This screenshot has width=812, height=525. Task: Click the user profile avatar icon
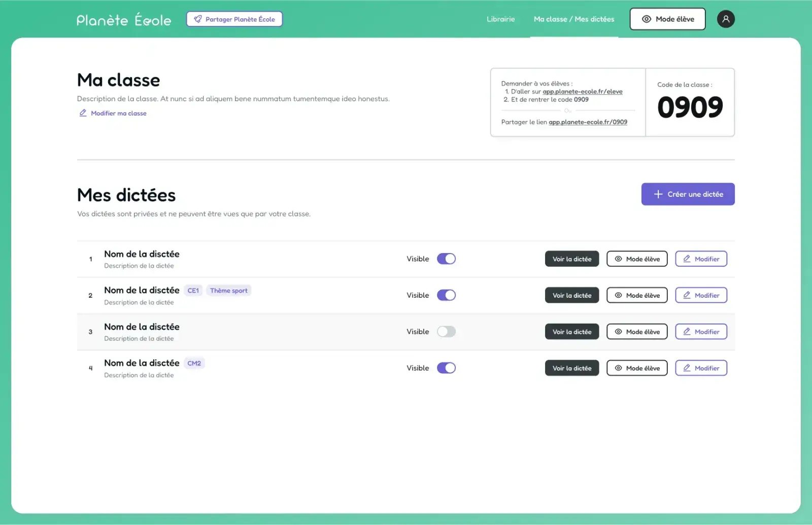[726, 19]
